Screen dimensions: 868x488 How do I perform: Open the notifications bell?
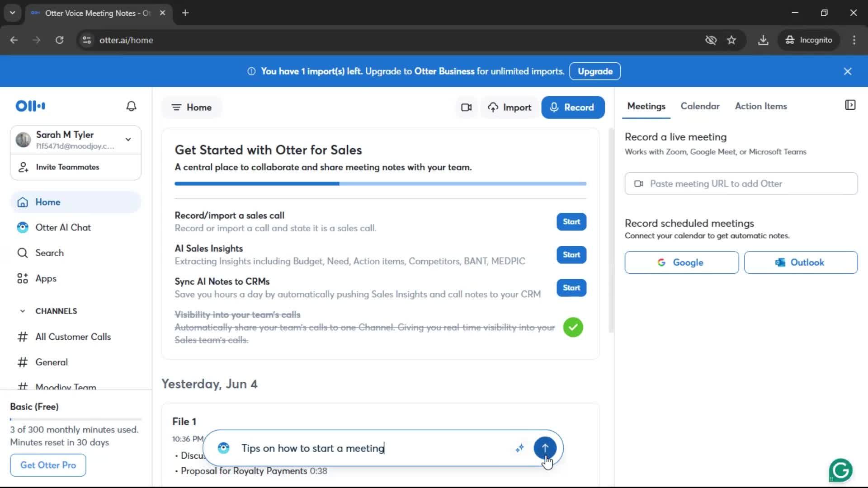[x=131, y=106]
